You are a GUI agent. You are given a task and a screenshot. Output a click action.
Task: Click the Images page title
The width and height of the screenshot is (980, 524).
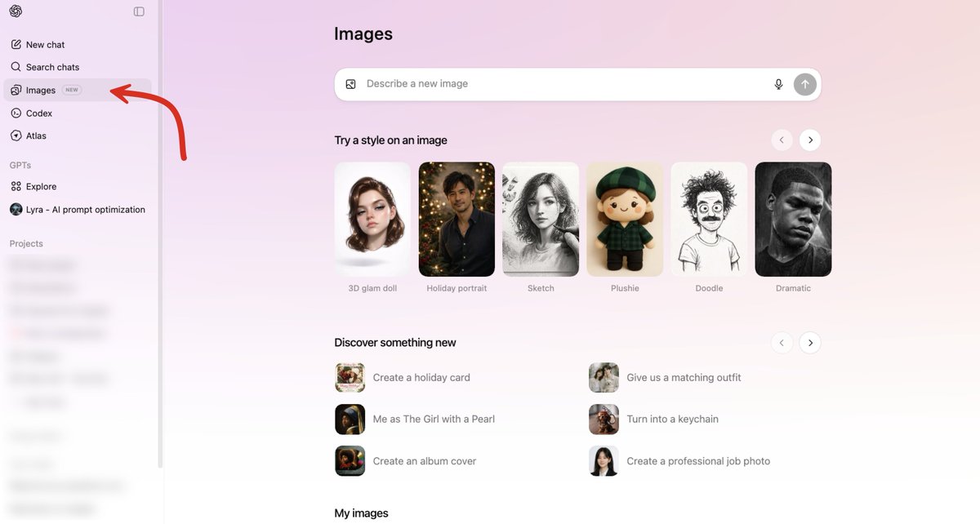pyautogui.click(x=363, y=34)
